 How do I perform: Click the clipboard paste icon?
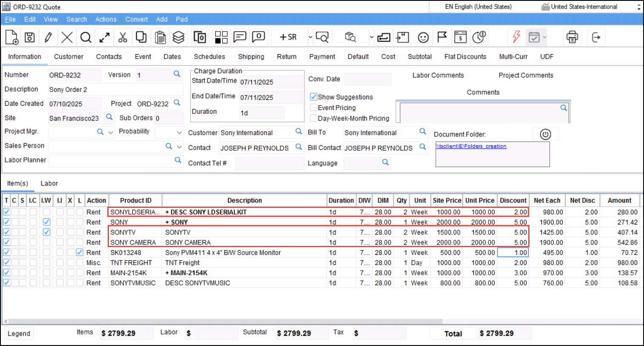pyautogui.click(x=160, y=37)
